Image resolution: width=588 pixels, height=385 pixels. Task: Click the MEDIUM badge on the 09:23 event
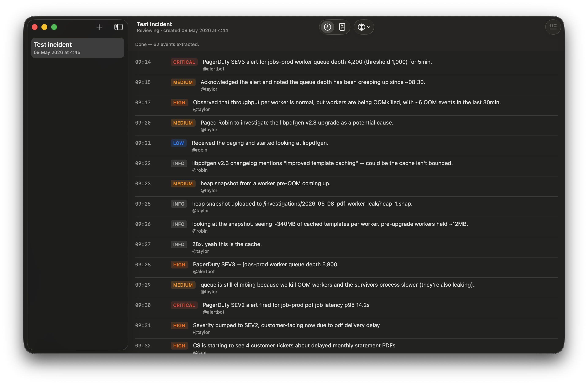(183, 183)
